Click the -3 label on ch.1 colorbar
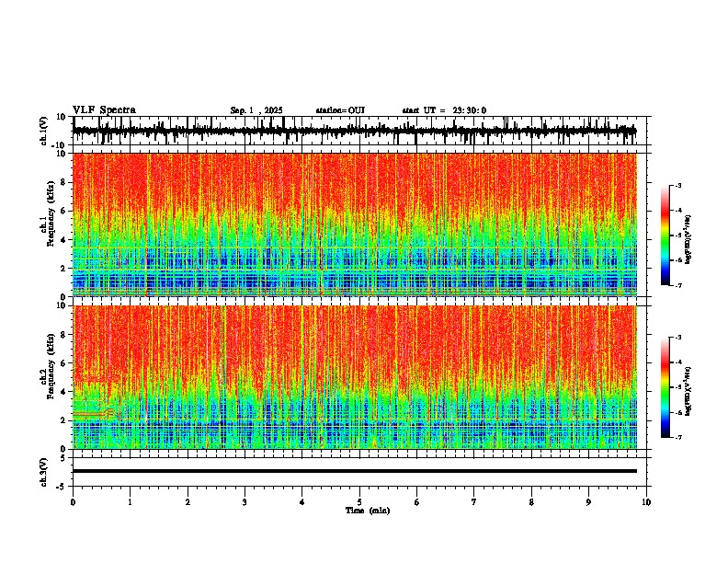728x563 pixels. click(x=678, y=186)
